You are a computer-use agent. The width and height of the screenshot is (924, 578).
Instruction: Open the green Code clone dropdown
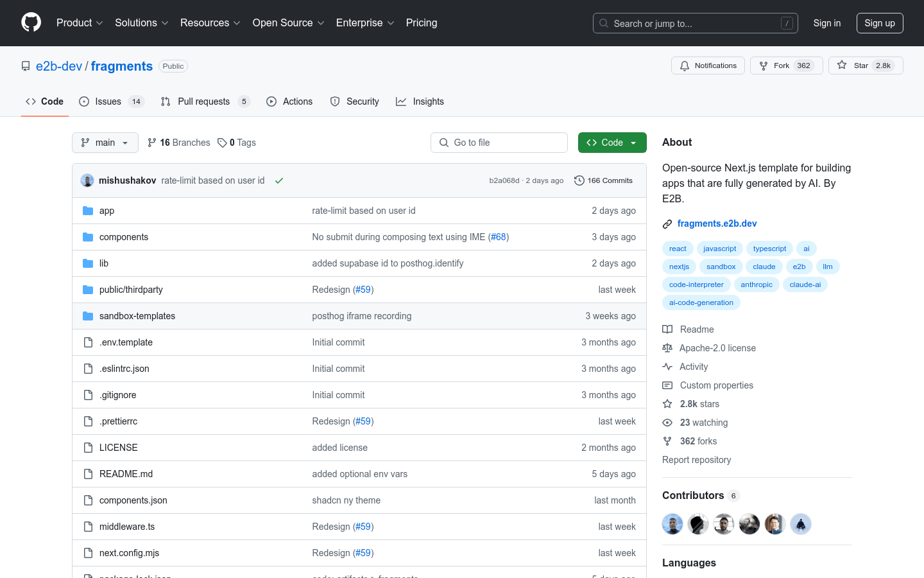[612, 143]
